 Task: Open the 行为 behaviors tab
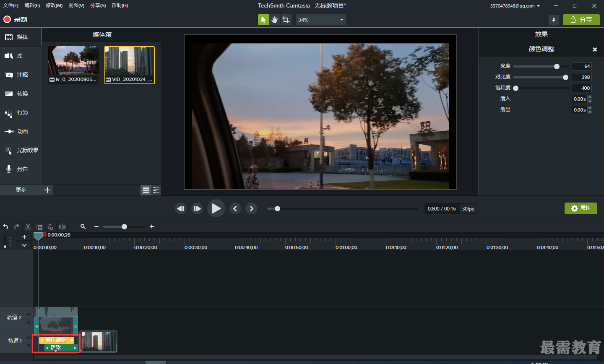click(21, 112)
